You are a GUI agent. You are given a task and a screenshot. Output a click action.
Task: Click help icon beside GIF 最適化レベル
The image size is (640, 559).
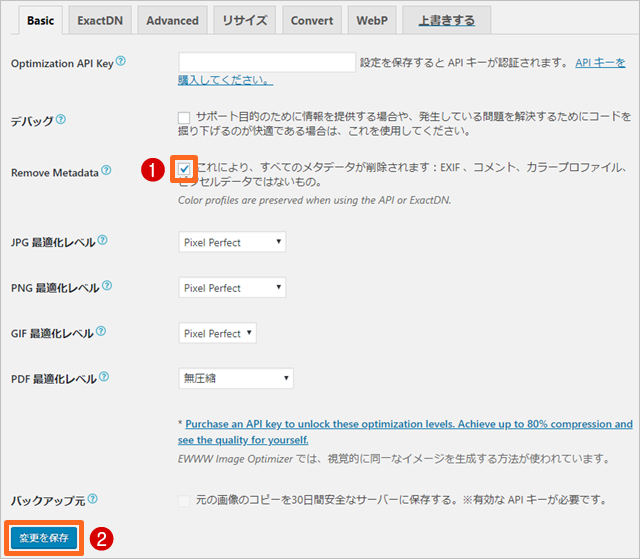(104, 332)
